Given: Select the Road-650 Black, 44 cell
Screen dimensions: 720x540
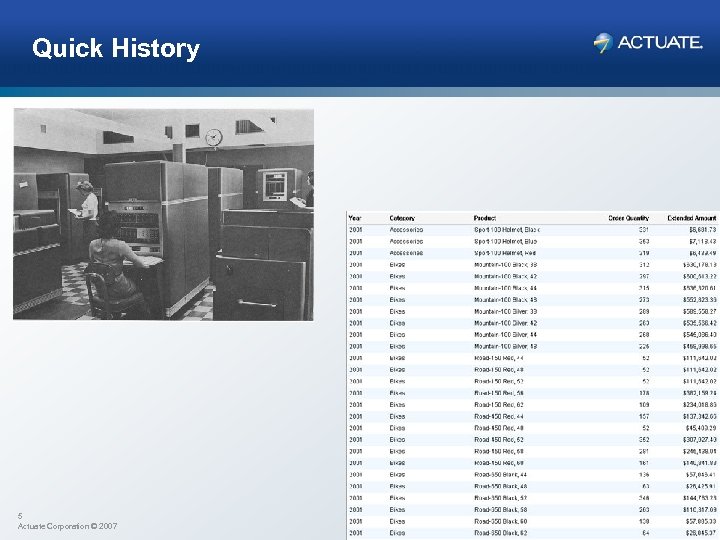Looking at the screenshot, I should click(x=501, y=475).
